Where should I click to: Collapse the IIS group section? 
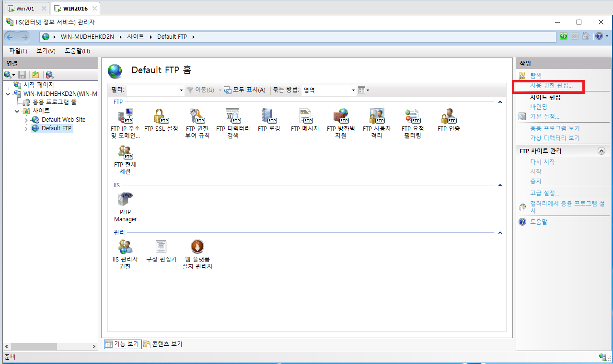tap(500, 185)
